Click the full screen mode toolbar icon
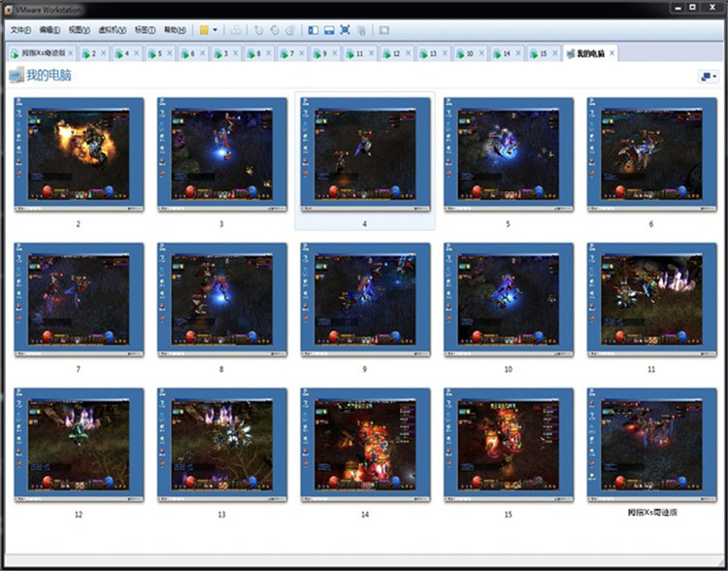The image size is (728, 571). click(345, 30)
